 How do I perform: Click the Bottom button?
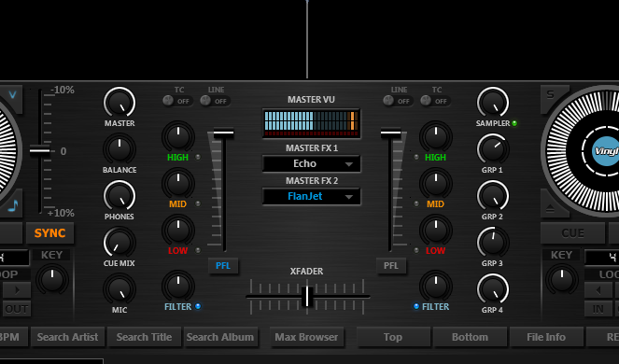click(470, 337)
